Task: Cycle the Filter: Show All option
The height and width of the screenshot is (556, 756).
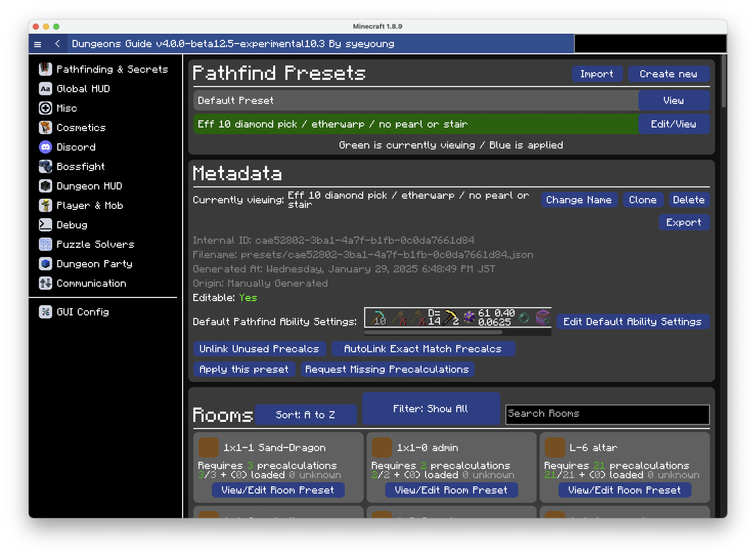Action: click(x=431, y=409)
